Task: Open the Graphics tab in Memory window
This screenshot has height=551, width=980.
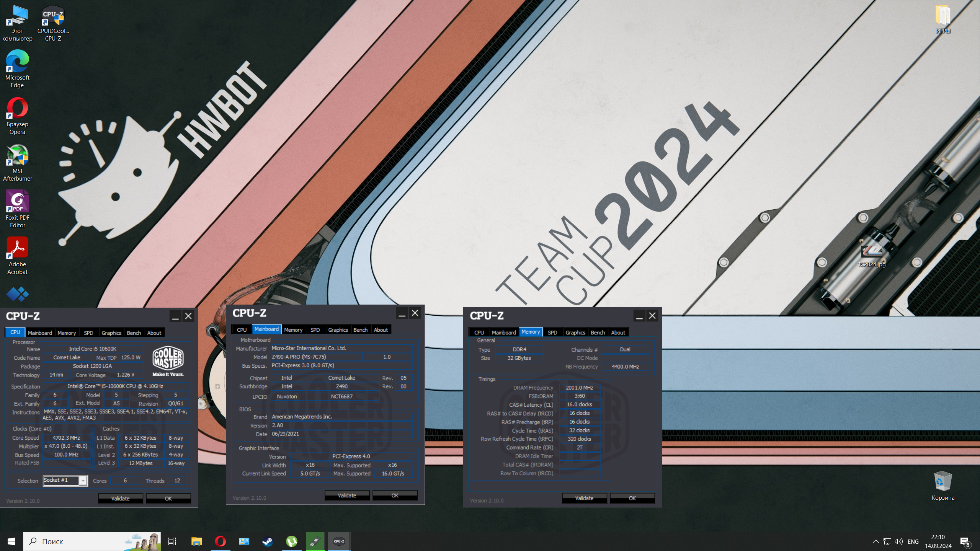Action: pyautogui.click(x=575, y=332)
